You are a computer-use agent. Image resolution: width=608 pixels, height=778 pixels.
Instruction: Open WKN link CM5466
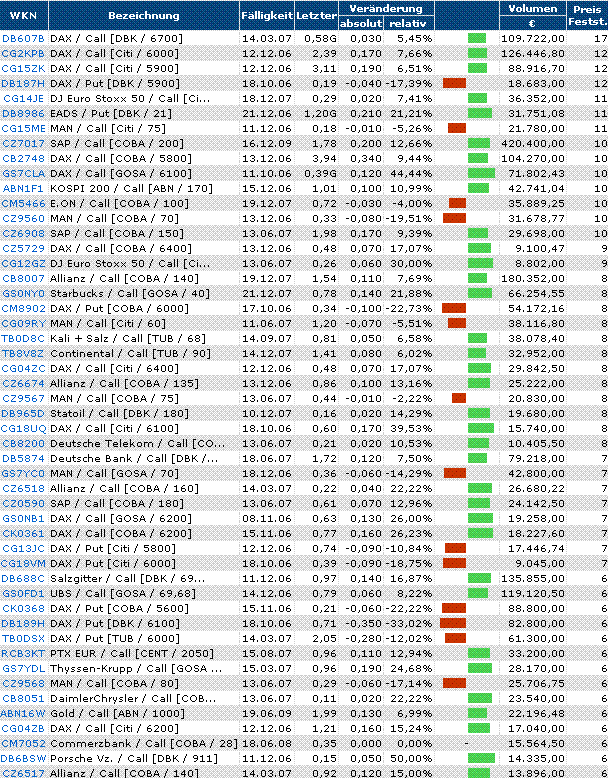pos(23,203)
